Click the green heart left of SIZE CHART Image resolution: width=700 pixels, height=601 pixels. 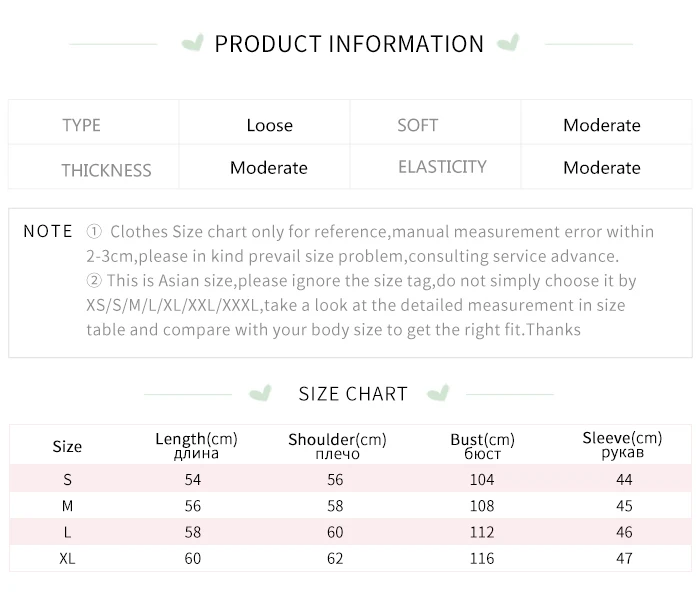(260, 393)
